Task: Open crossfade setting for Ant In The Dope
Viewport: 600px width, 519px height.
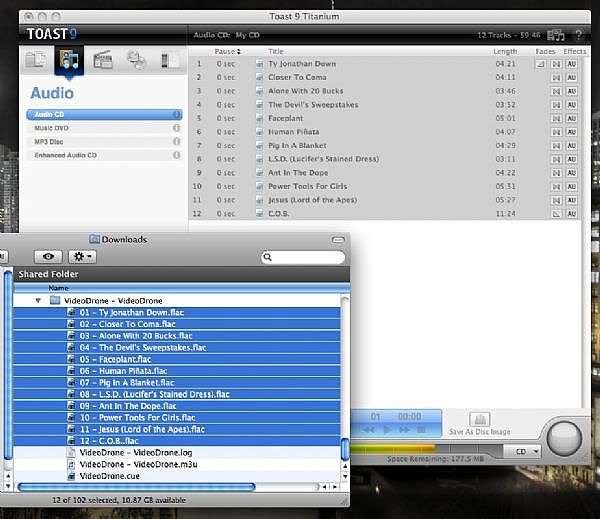Action: click(556, 173)
